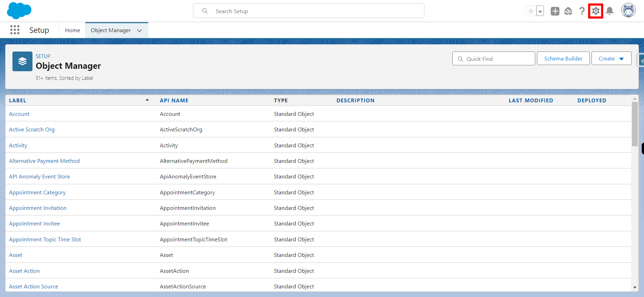The width and height of the screenshot is (644, 297).
Task: Open the Account object
Action: (19, 114)
